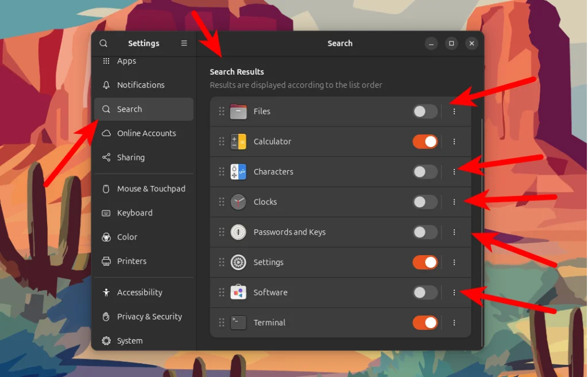Select Privacy & Security in the sidebar
Screen dimensions: 588x377
(x=149, y=317)
